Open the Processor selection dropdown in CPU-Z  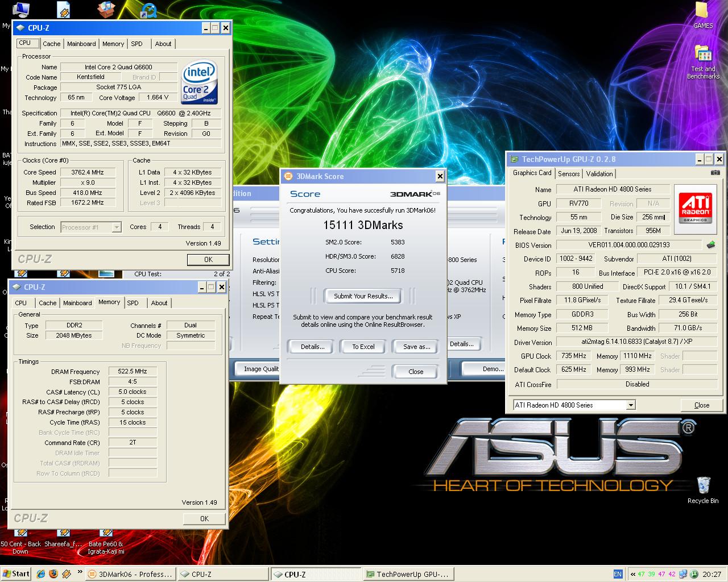click(117, 227)
